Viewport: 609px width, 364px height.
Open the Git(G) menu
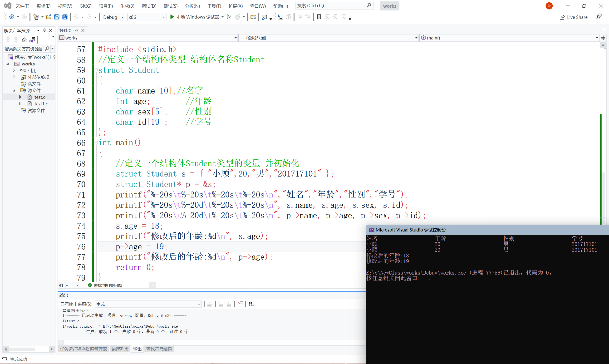click(86, 6)
